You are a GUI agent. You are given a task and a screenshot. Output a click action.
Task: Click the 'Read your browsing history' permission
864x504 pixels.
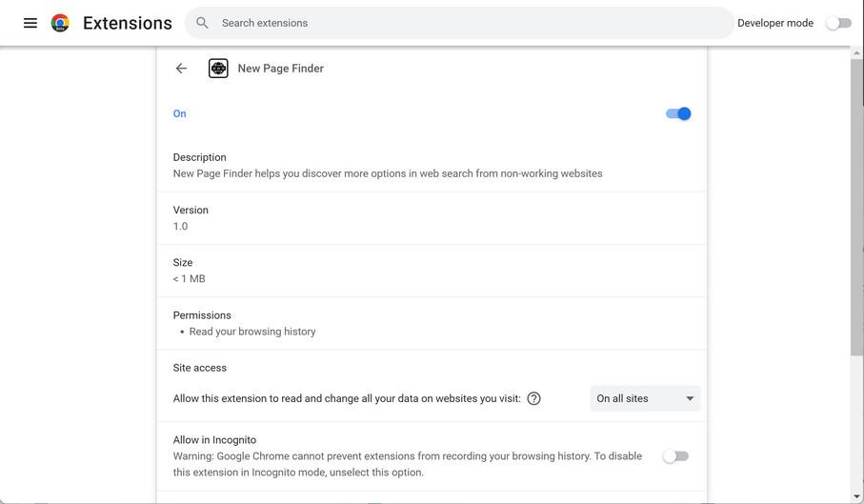[252, 332]
